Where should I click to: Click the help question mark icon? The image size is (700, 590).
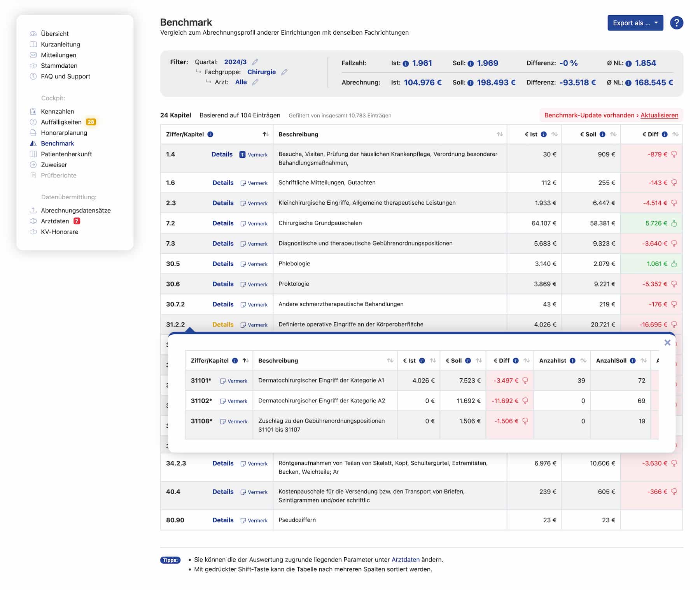(676, 23)
